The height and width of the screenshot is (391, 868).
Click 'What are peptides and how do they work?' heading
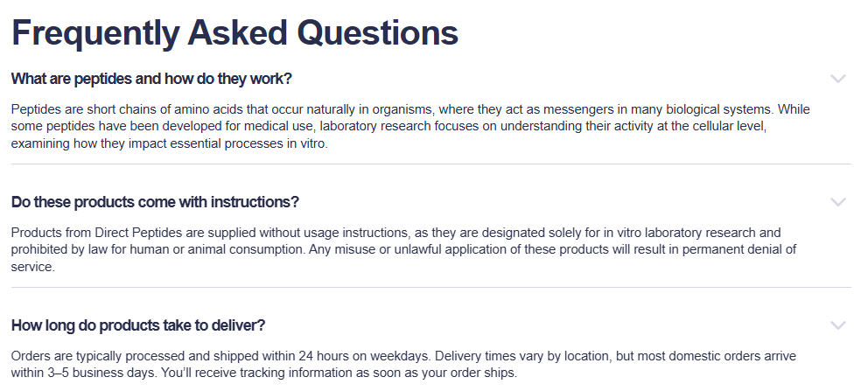tap(151, 79)
